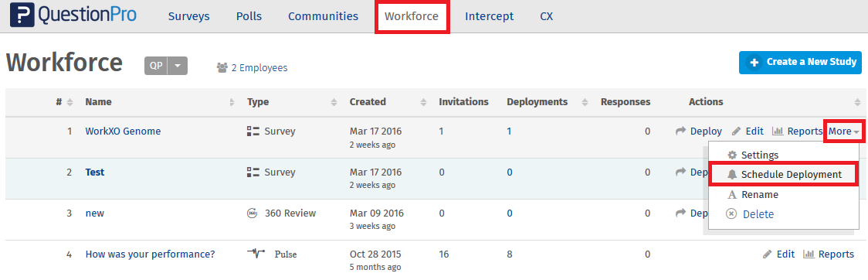The image size is (868, 280).
Task: Select Rename from the More menu
Action: pos(760,195)
